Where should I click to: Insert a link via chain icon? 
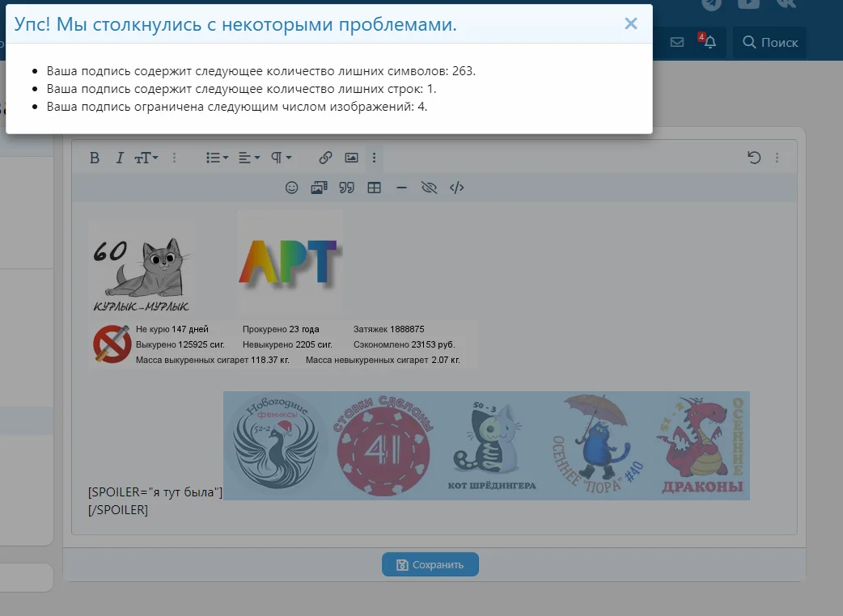click(x=325, y=158)
